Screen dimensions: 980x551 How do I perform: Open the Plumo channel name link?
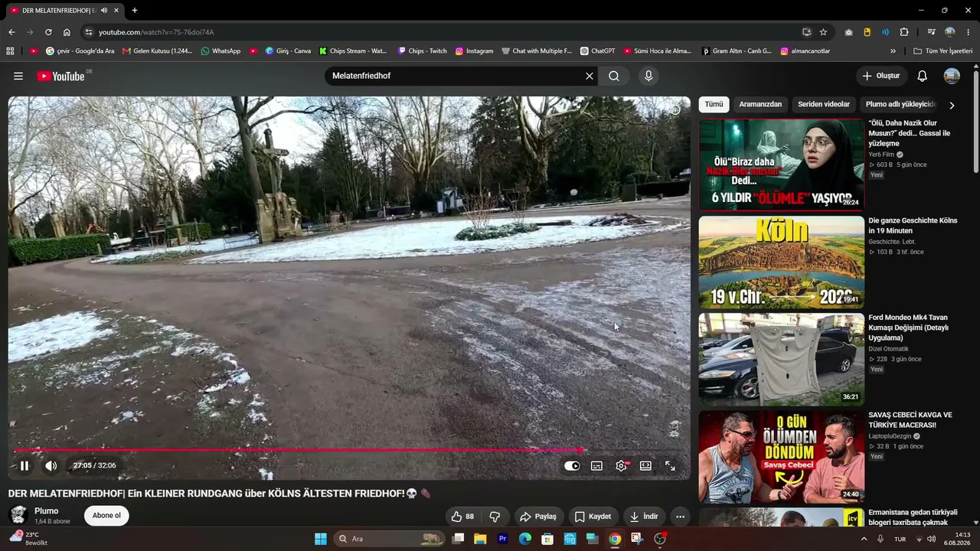click(47, 510)
